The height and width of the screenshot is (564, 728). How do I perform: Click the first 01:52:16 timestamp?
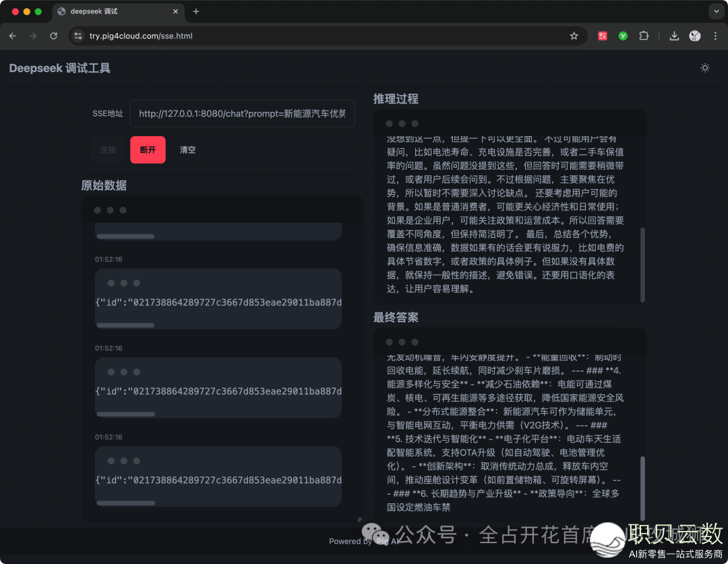point(109,259)
